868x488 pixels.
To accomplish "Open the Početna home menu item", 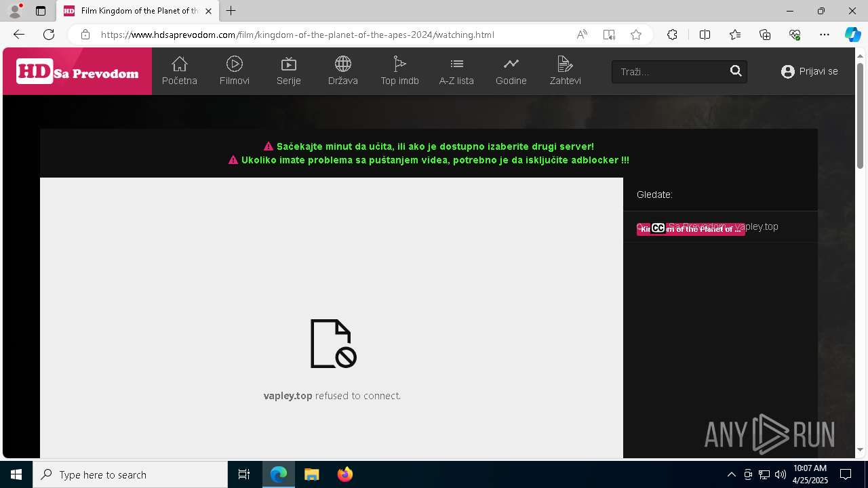I will point(179,71).
